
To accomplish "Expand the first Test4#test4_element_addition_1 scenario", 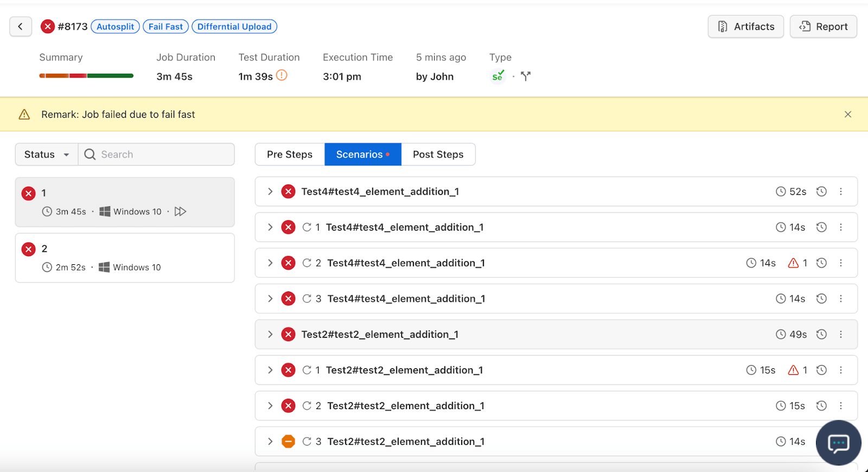I will [x=270, y=192].
